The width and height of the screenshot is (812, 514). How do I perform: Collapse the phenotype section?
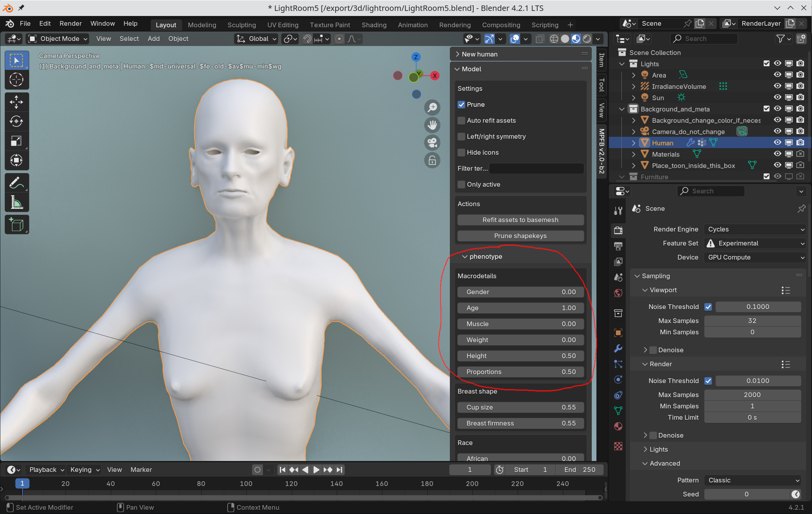465,256
